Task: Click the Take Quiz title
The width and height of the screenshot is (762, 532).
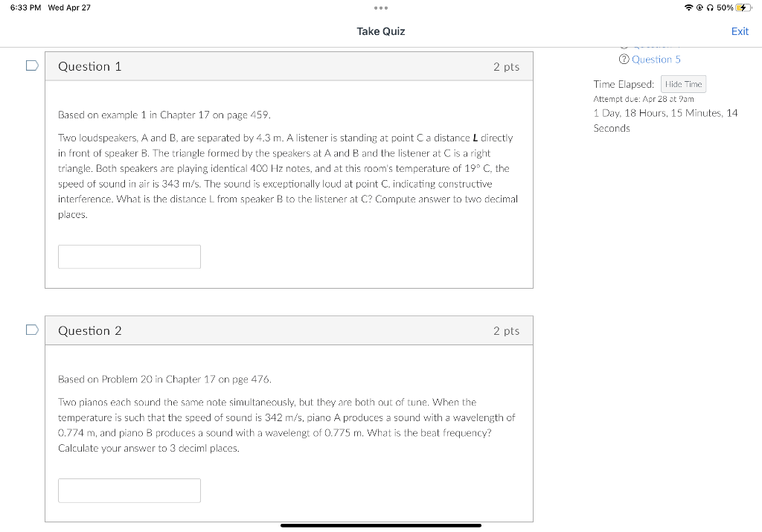Action: 381,31
